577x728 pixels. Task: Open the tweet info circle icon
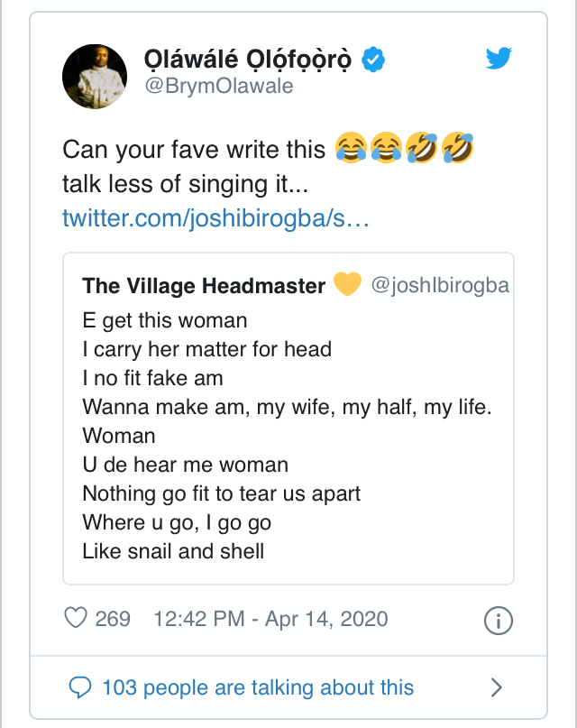coord(499,620)
